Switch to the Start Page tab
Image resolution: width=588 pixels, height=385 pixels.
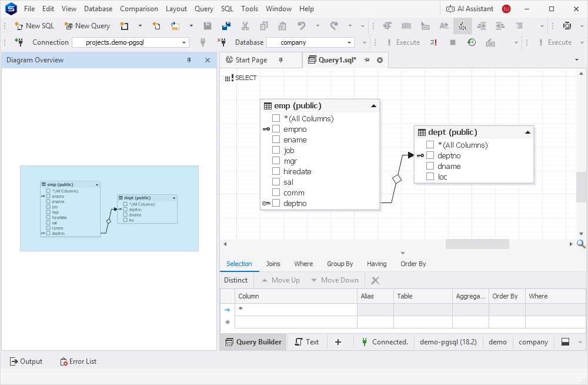click(x=251, y=60)
